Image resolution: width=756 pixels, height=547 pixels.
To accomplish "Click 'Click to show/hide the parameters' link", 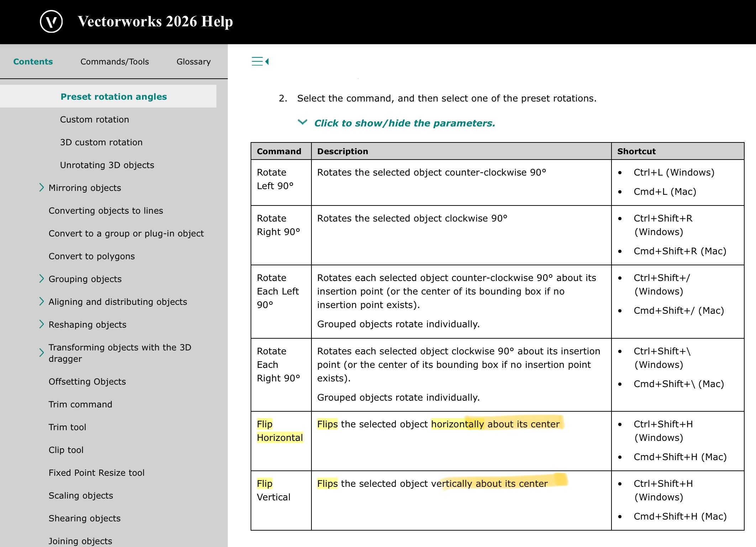I will (x=404, y=123).
